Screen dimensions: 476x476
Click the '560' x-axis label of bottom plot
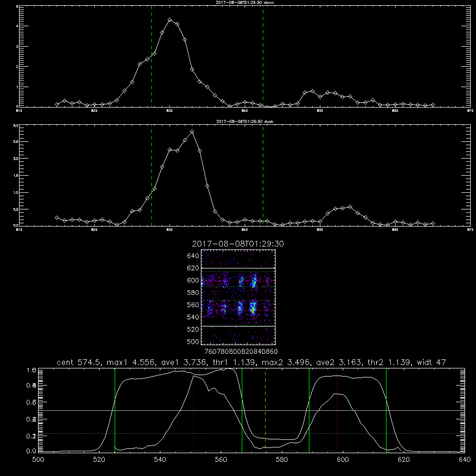(221, 460)
